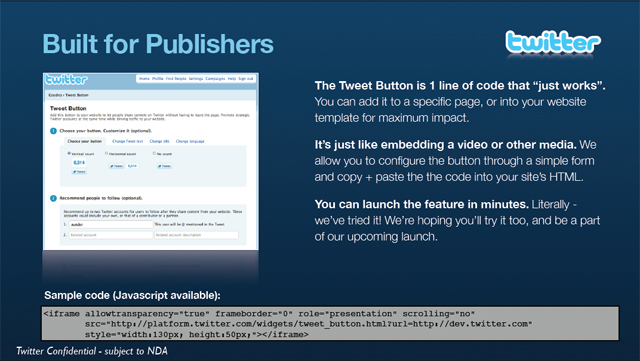Image resolution: width=640 pixels, height=361 pixels.
Task: Open Help in the Twitter nav bar
Action: pyautogui.click(x=232, y=78)
